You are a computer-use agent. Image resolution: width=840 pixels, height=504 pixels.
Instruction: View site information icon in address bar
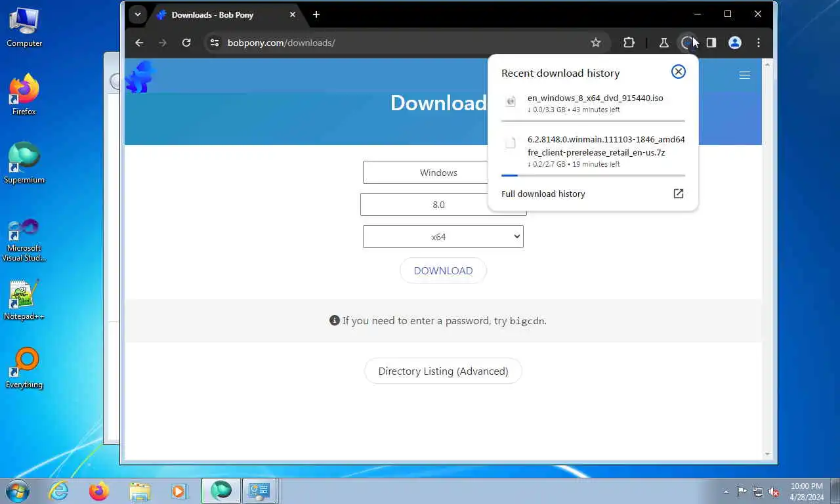[214, 43]
